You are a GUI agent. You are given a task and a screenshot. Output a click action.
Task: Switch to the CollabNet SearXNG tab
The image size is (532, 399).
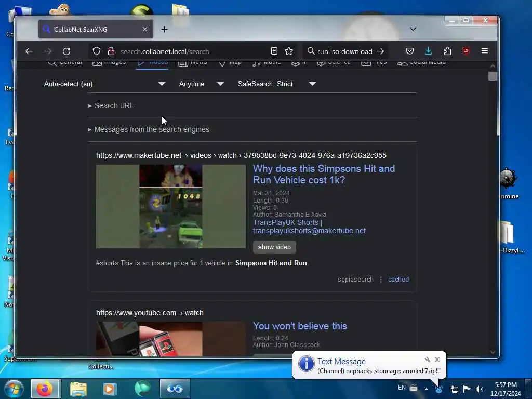(96, 29)
